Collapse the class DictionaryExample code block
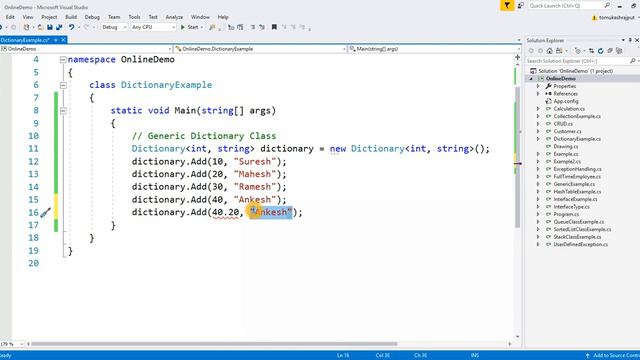Image resolution: width=640 pixels, height=360 pixels. click(63, 85)
